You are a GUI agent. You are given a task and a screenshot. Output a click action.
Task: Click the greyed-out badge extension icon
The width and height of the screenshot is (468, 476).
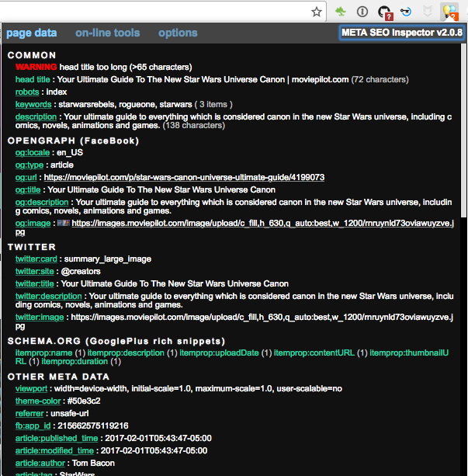pos(428,12)
